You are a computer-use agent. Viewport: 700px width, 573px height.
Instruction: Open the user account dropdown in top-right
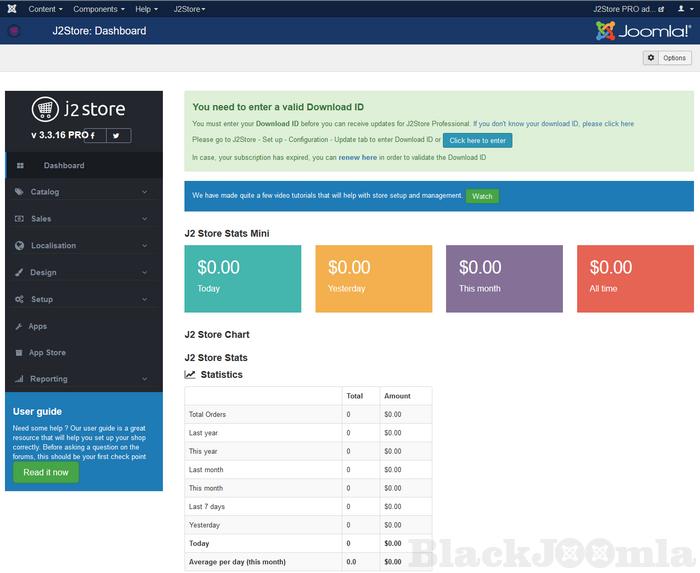(683, 9)
